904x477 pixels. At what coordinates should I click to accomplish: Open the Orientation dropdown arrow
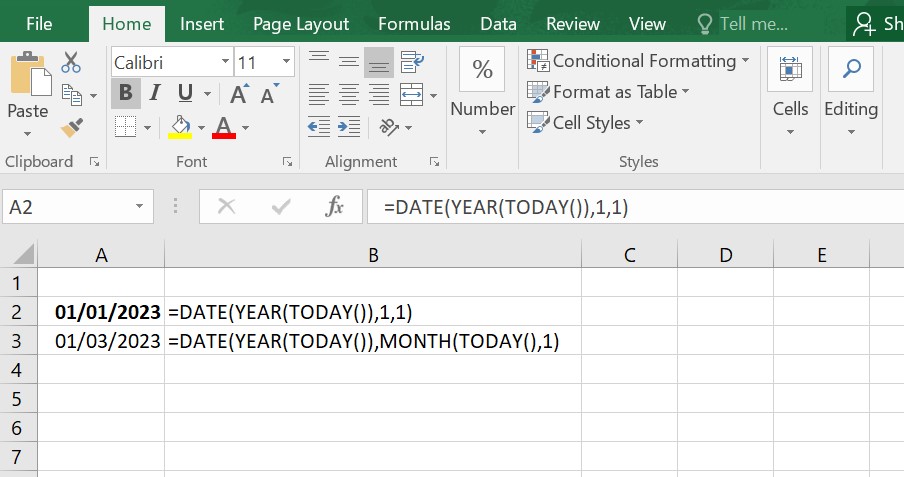tap(408, 127)
